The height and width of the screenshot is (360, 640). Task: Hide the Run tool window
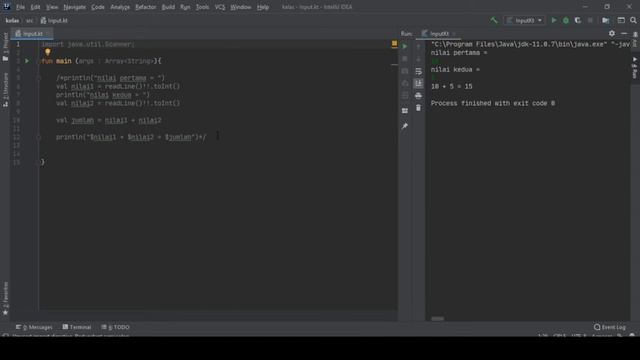(624, 33)
